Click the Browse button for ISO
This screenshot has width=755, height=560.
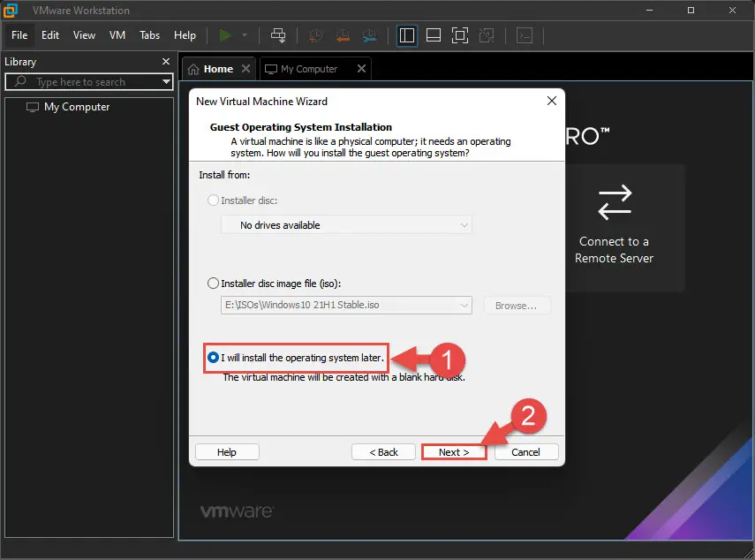[517, 306]
